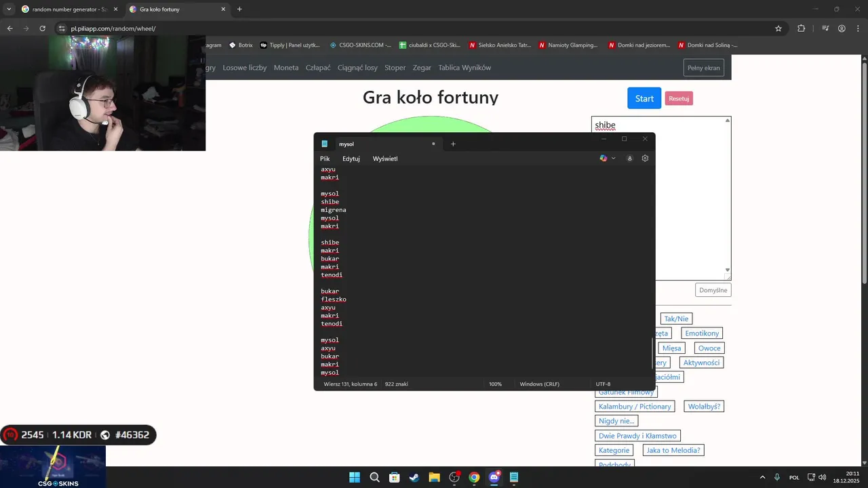Open the Windows Start menu
Image resolution: width=868 pixels, height=488 pixels.
click(x=355, y=477)
